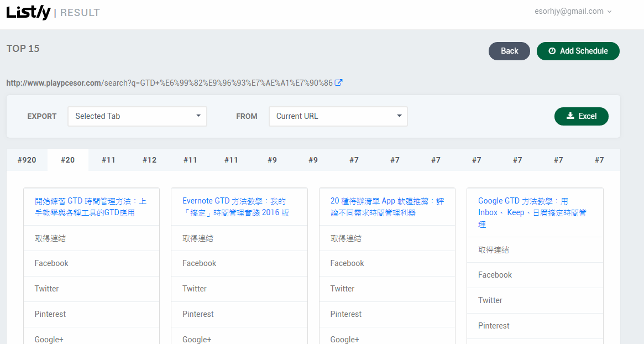Switch to the #12 tab
This screenshot has height=344, width=644.
point(149,160)
